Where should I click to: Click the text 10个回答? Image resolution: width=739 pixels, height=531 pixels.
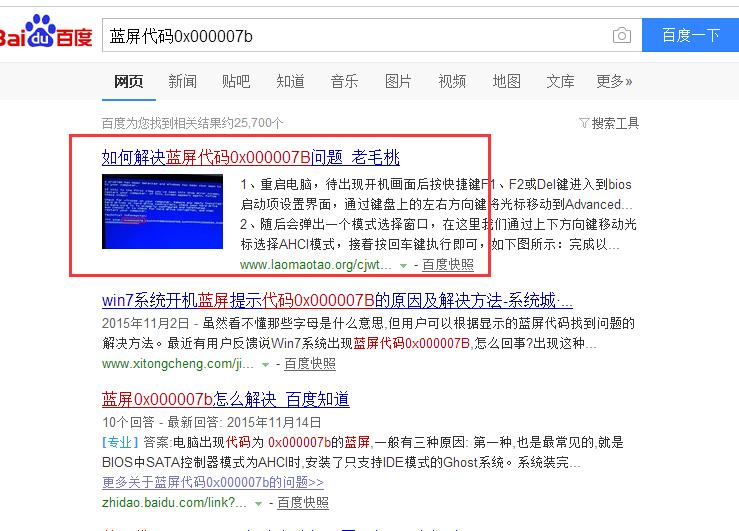(128, 422)
